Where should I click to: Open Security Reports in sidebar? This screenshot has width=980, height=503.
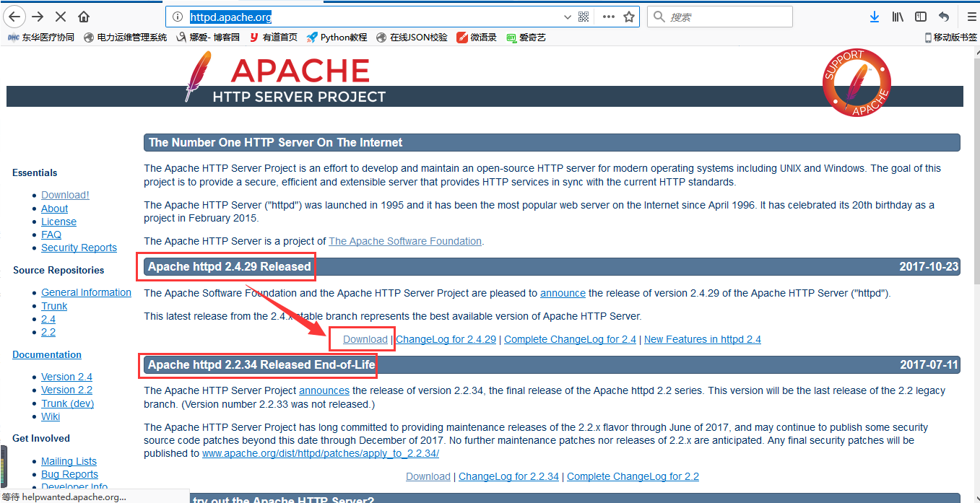(79, 248)
